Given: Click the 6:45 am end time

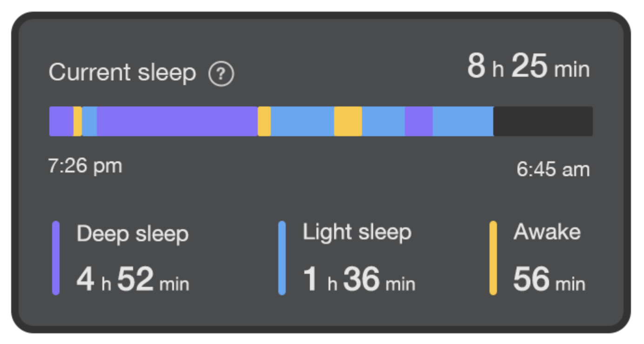Looking at the screenshot, I should tap(553, 169).
